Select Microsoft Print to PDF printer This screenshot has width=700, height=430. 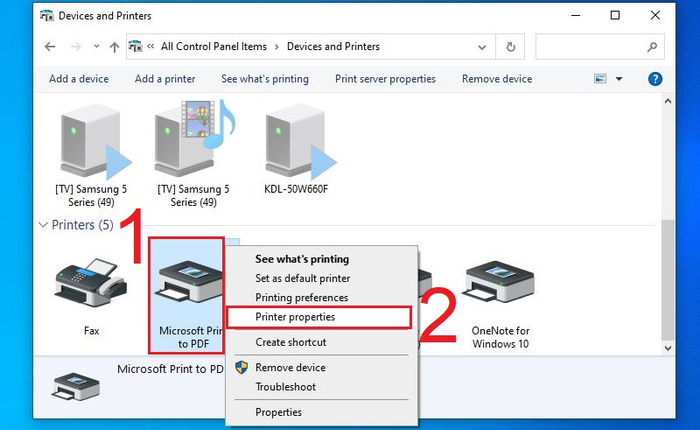(x=187, y=296)
